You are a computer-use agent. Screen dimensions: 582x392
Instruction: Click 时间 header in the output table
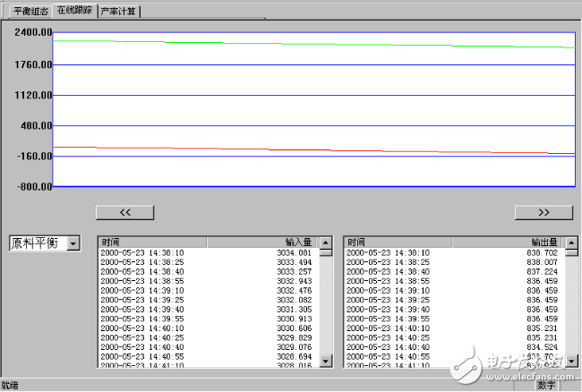click(x=398, y=242)
